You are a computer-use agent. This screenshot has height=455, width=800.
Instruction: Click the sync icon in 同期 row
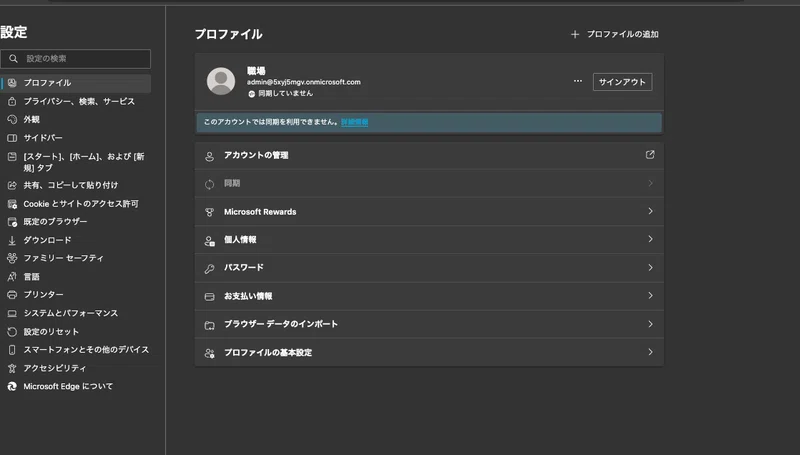click(209, 184)
